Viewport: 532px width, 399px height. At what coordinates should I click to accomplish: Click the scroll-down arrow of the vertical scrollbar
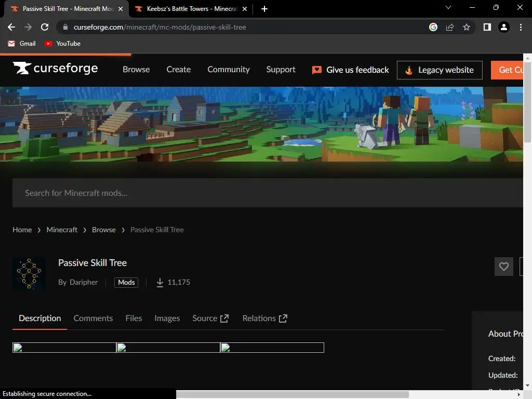[527, 386]
